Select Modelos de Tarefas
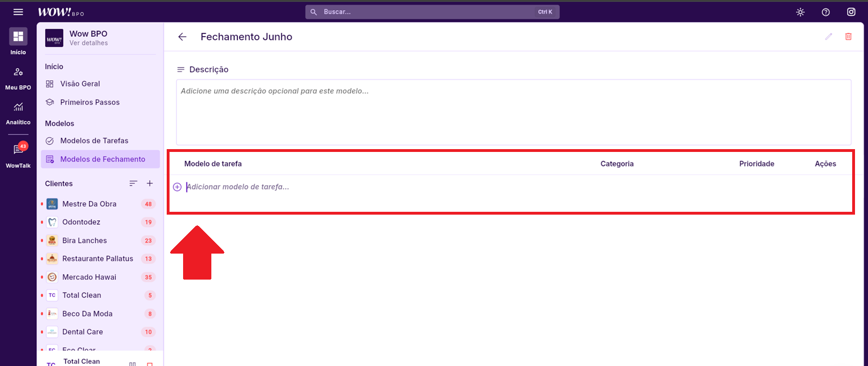This screenshot has width=868, height=366. (94, 141)
